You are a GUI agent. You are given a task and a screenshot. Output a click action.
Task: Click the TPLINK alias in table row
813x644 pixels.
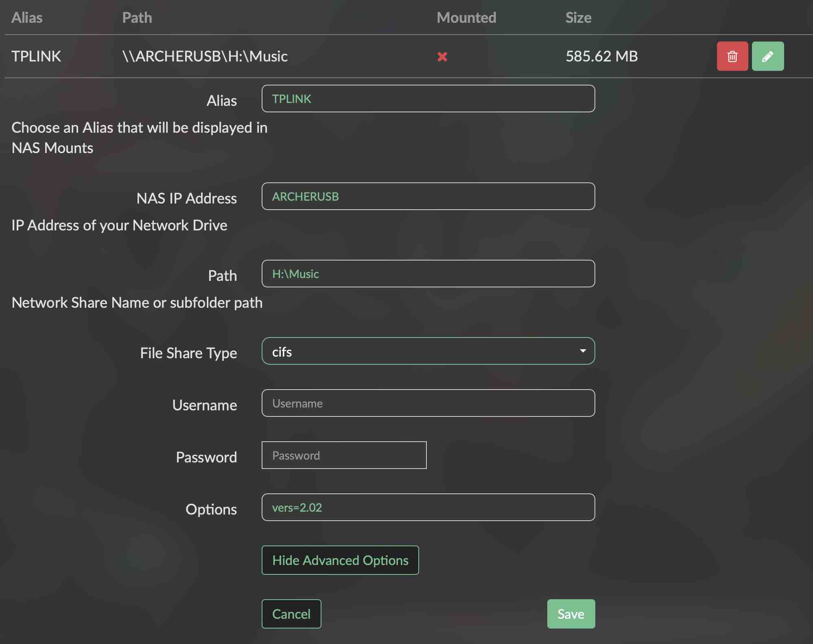[36, 56]
